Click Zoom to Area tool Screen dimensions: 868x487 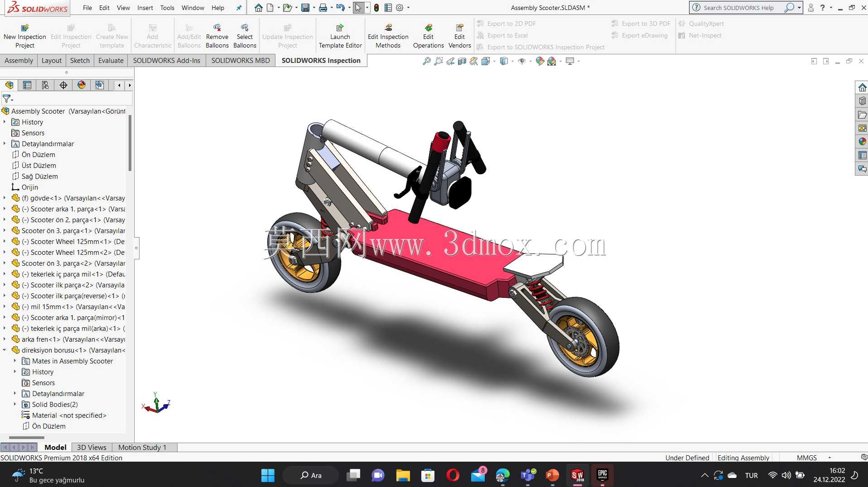click(x=439, y=61)
